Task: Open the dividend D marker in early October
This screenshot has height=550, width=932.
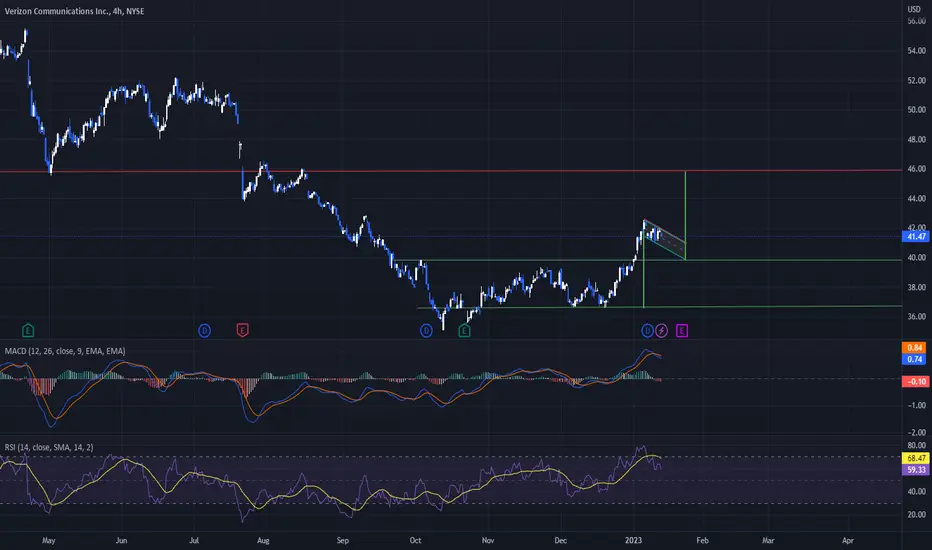Action: click(x=426, y=330)
